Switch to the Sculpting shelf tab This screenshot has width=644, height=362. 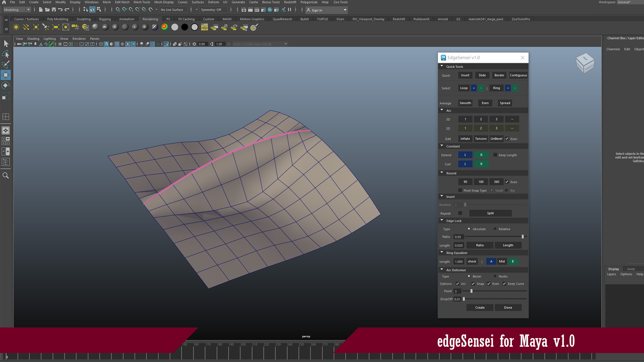pos(84,19)
